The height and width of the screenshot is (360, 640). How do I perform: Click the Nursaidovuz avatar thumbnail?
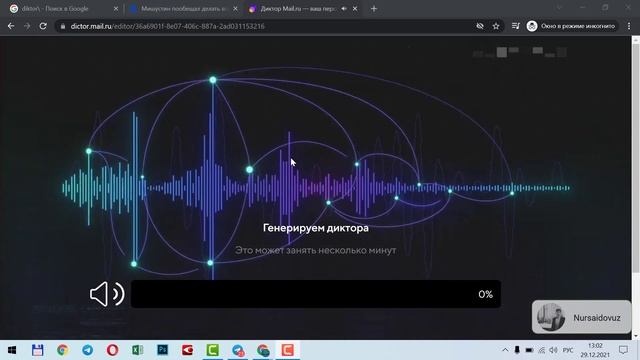[x=551, y=317]
